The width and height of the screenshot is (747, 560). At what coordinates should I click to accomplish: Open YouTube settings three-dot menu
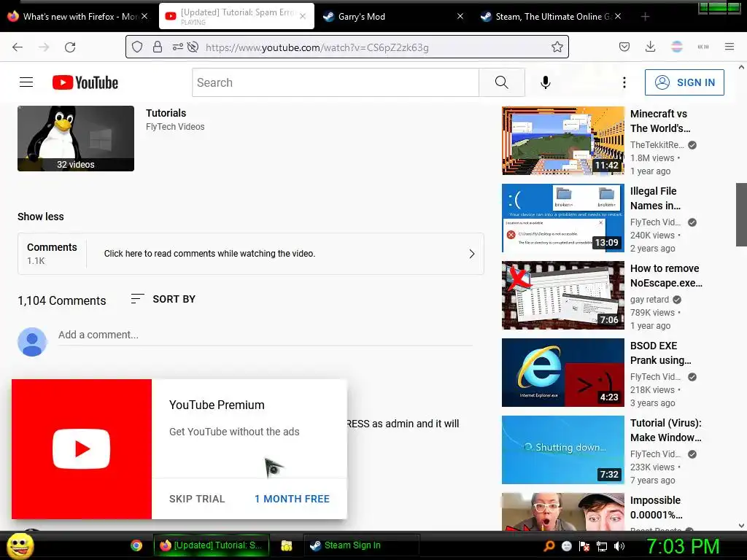(624, 82)
